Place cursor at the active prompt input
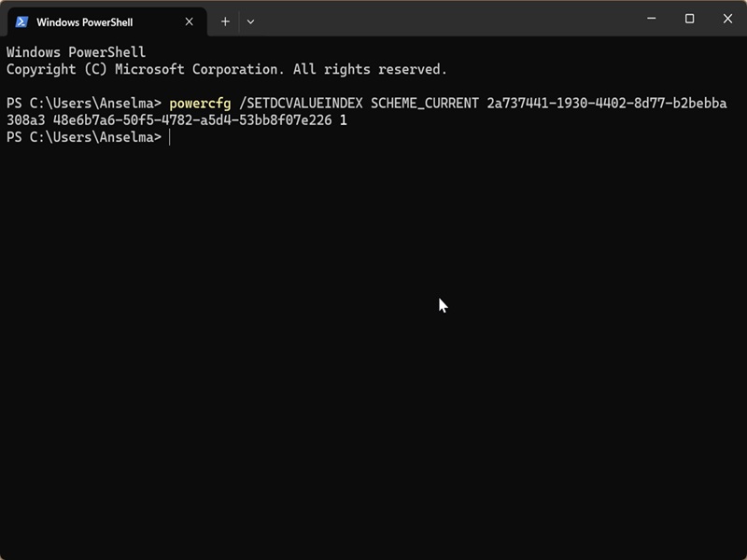Screen dimensions: 747x560 [x=170, y=137]
